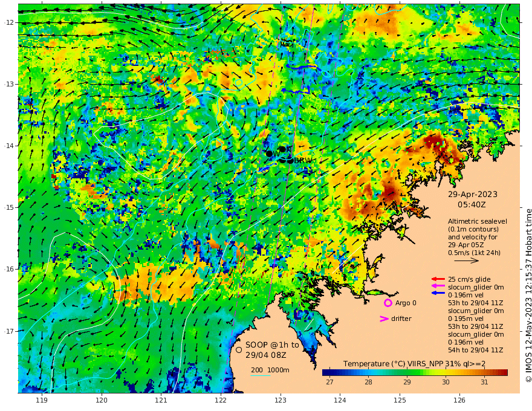This screenshot has height=411, width=532.
Task: Select the magenta Argo circle marker
Action: [x=388, y=303]
